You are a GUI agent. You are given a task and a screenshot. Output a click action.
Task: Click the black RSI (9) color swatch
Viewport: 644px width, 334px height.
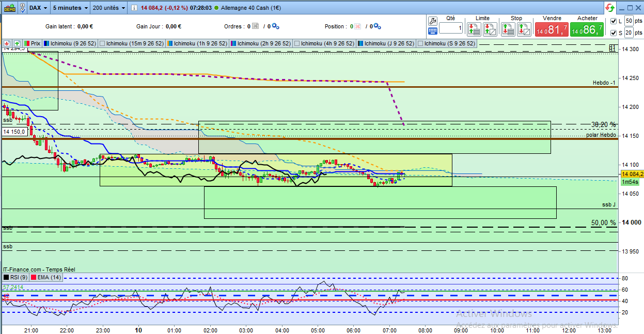(x=7, y=277)
